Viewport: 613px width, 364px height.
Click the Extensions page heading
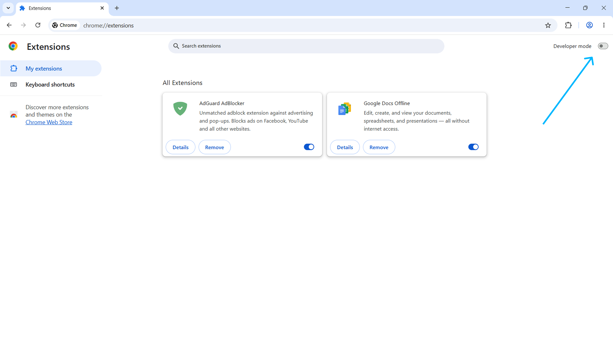pyautogui.click(x=48, y=47)
